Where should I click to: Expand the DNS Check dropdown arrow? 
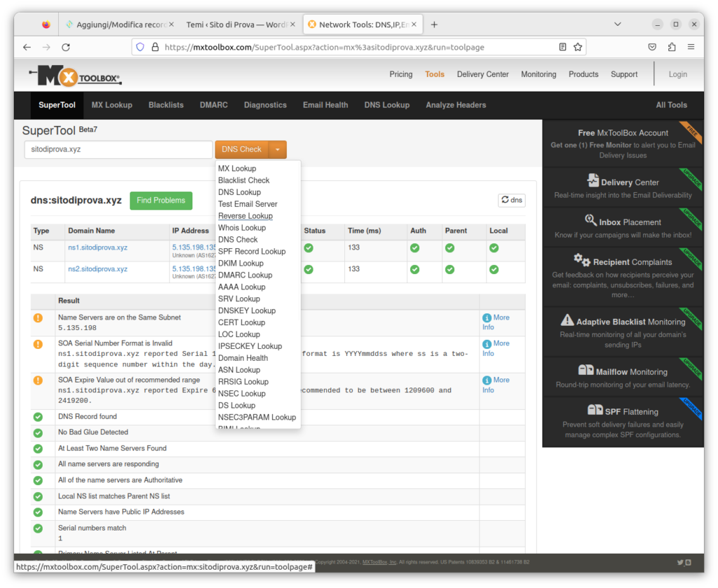tap(278, 150)
